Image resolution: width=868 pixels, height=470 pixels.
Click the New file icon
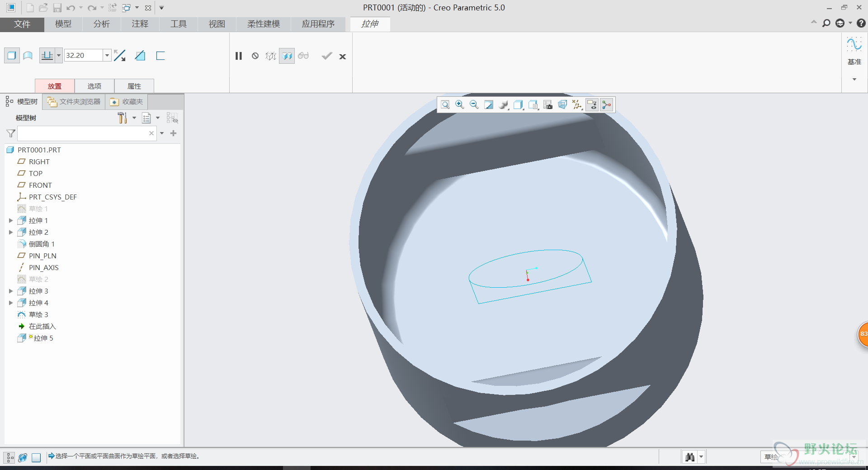tap(29, 8)
